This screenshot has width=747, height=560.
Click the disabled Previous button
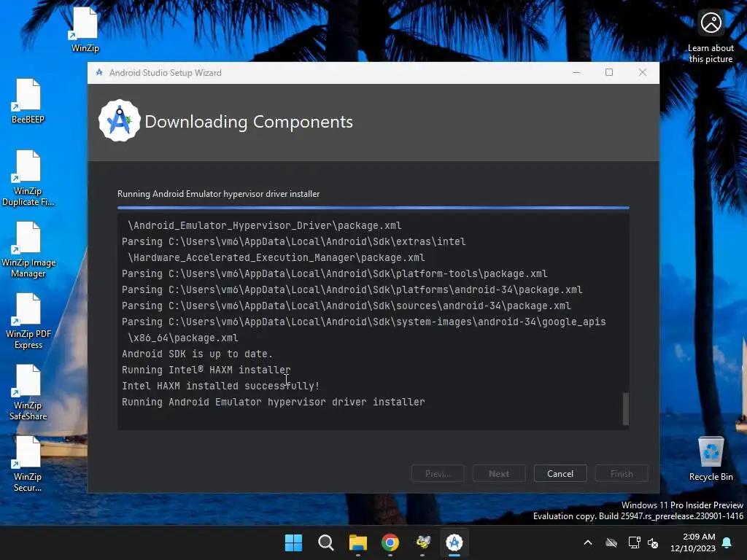tap(438, 473)
